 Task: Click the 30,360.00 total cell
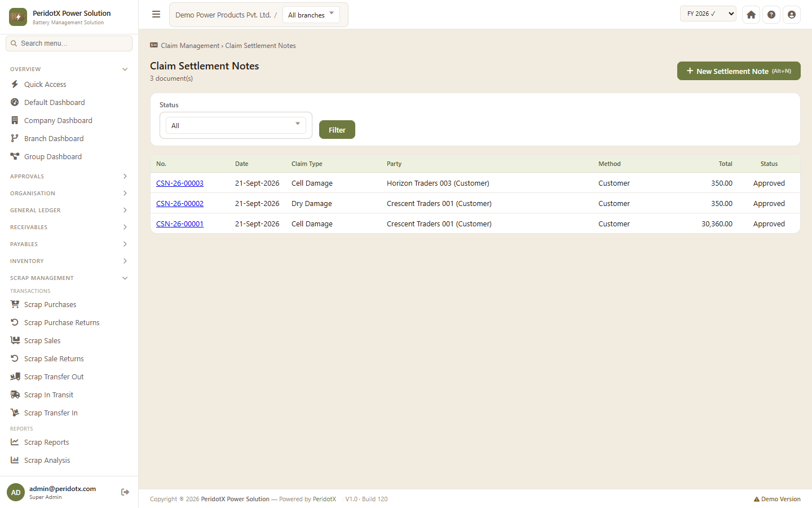(x=717, y=224)
